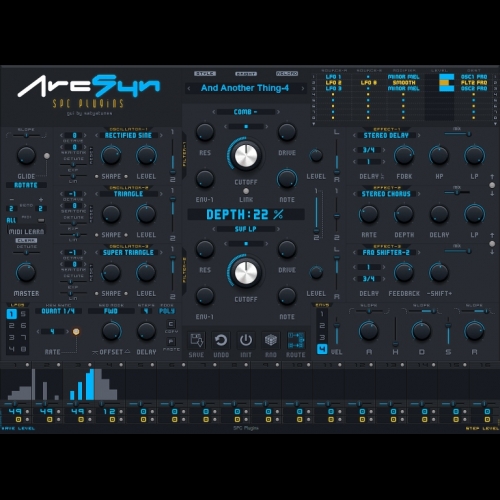This screenshot has width=500, height=500.
Task: Open Filter-2 SVF LP type selector
Action: [x=246, y=229]
